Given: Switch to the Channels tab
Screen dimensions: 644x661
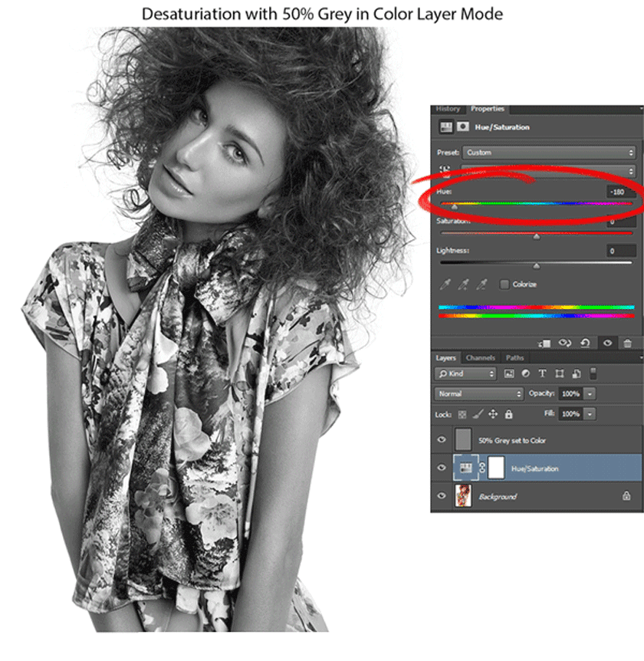Looking at the screenshot, I should coord(480,358).
